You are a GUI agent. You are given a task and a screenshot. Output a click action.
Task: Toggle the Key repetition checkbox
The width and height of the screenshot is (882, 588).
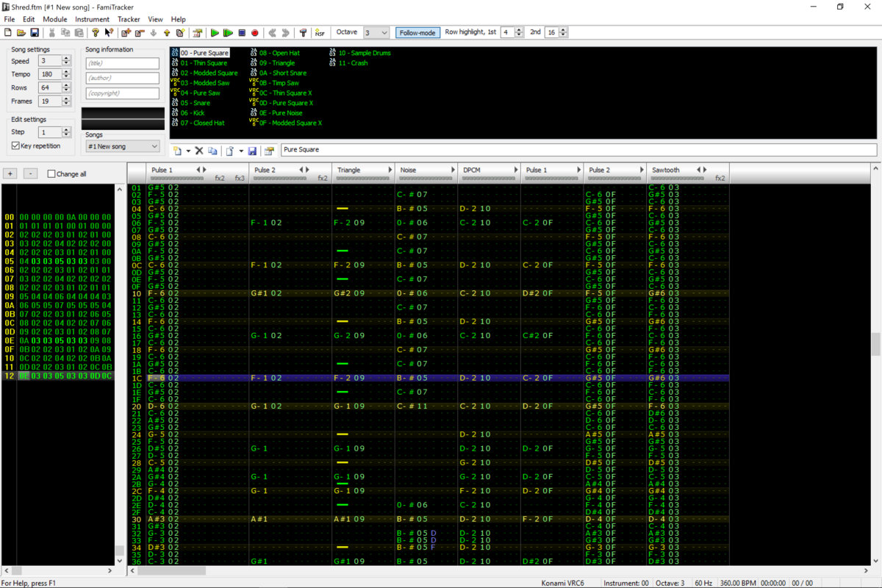tap(16, 146)
